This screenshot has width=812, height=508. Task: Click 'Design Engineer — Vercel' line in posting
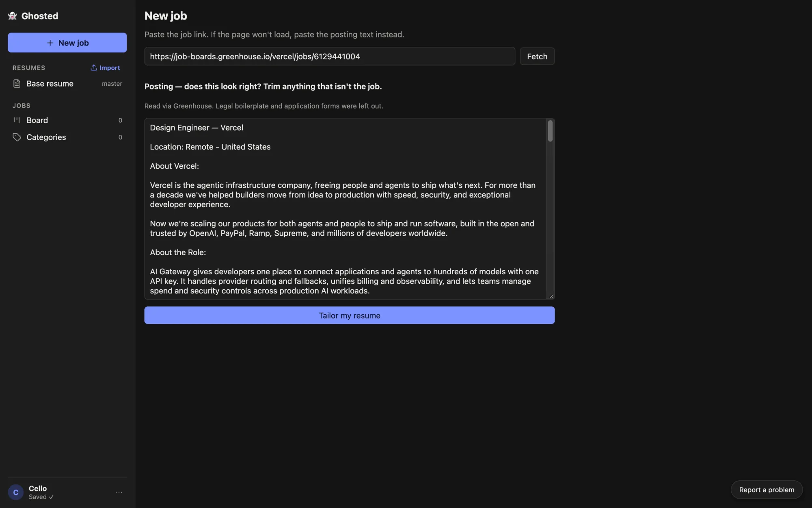click(197, 128)
